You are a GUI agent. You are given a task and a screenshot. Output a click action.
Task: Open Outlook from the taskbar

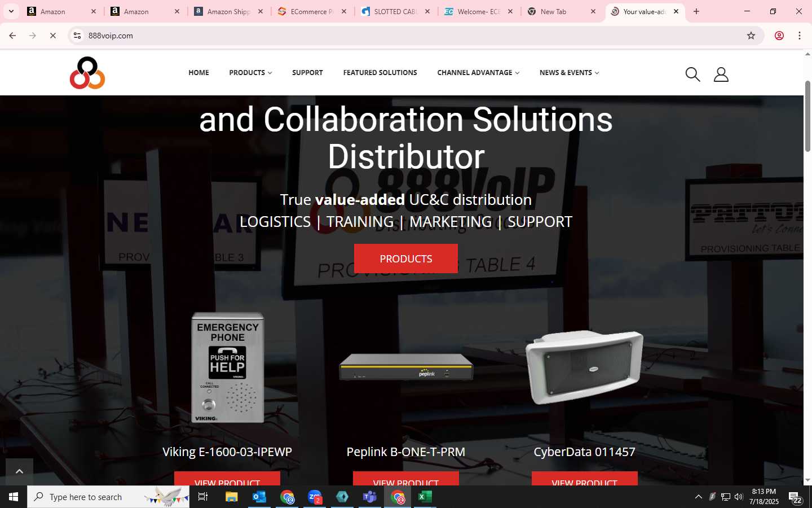tap(259, 497)
